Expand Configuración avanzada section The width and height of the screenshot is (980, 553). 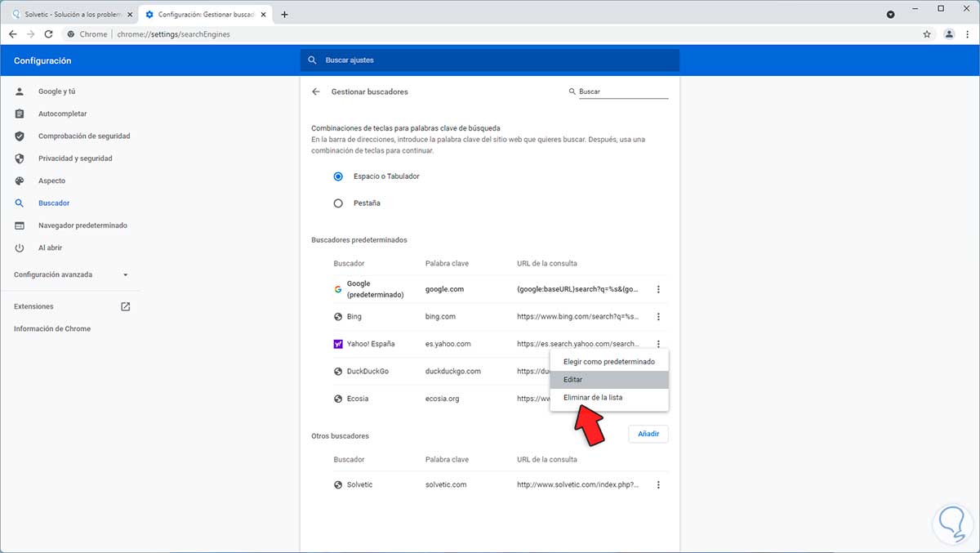[71, 274]
